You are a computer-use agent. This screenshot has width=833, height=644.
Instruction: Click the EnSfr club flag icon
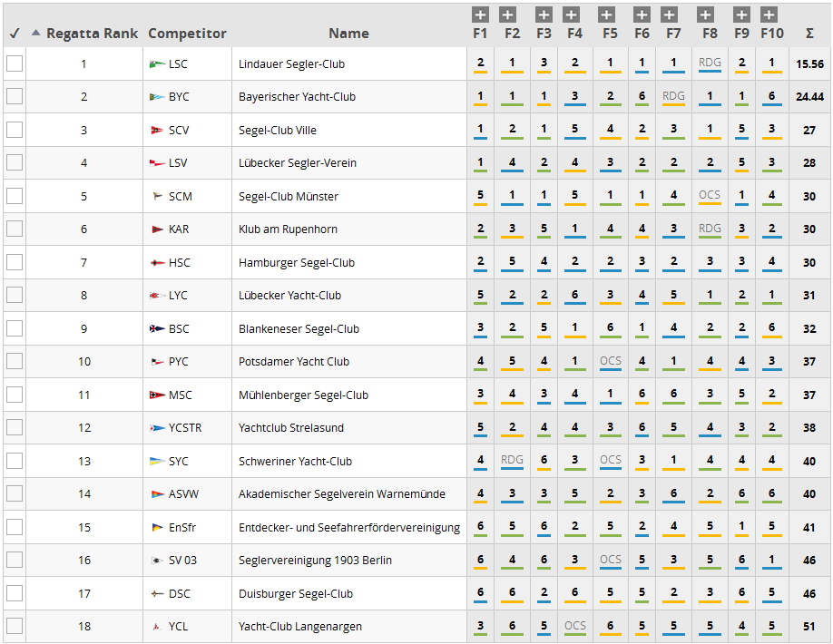coord(157,528)
